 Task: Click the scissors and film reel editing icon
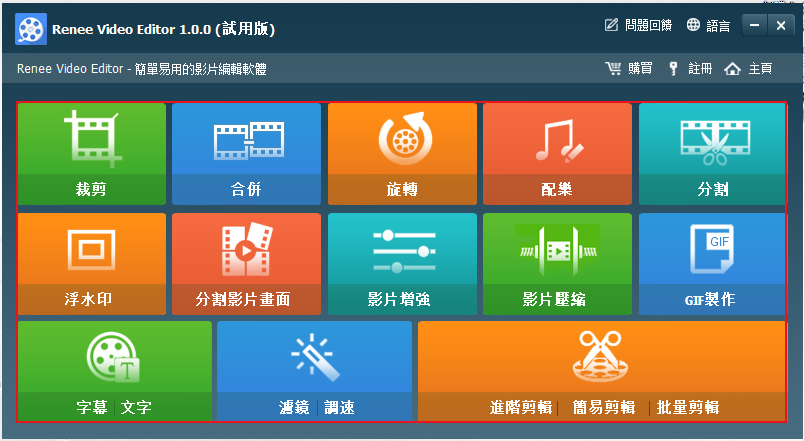(x=600, y=356)
